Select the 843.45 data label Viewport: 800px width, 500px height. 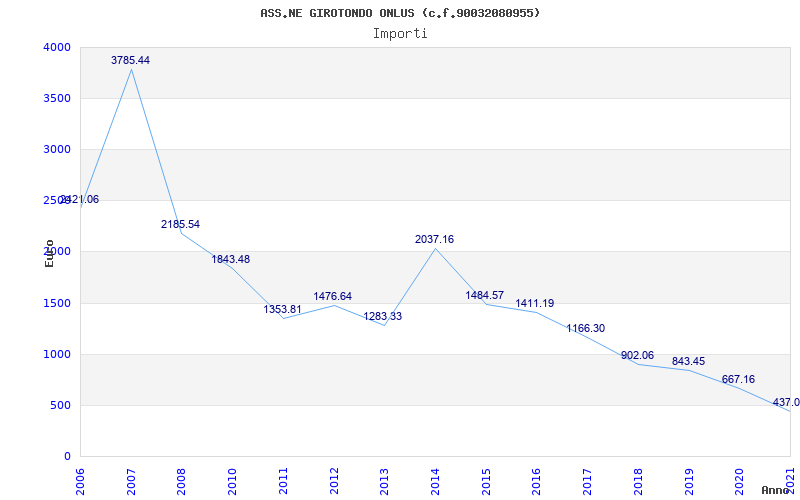(x=688, y=361)
